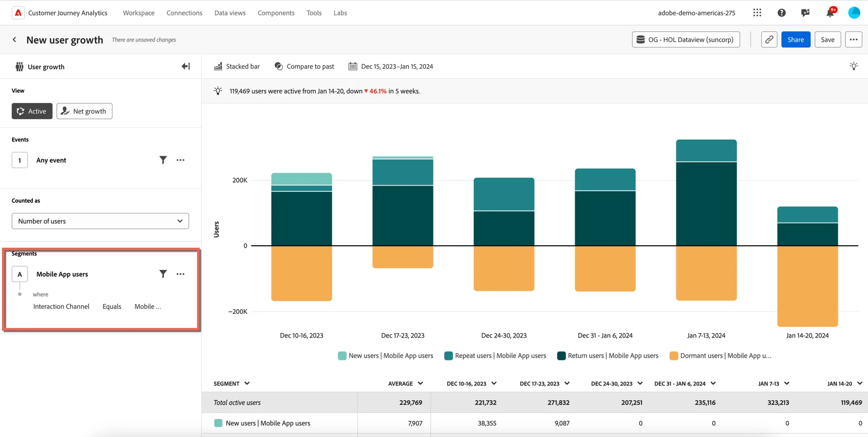Open the feedback chat icon
This screenshot has height=437, width=868.
(x=805, y=13)
